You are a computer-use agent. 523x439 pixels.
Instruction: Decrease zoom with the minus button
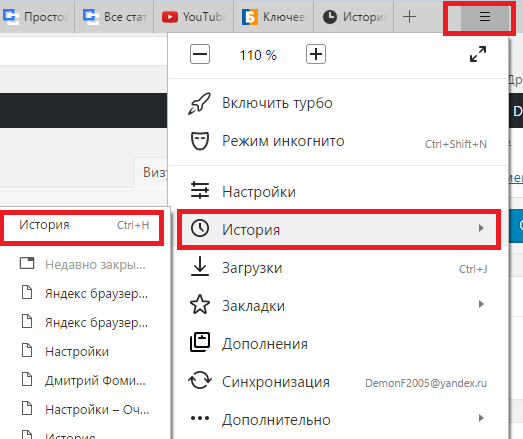click(x=200, y=54)
